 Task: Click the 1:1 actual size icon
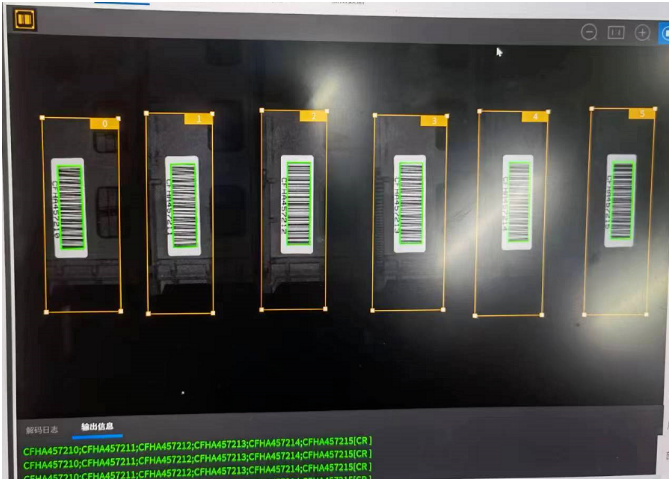(616, 32)
